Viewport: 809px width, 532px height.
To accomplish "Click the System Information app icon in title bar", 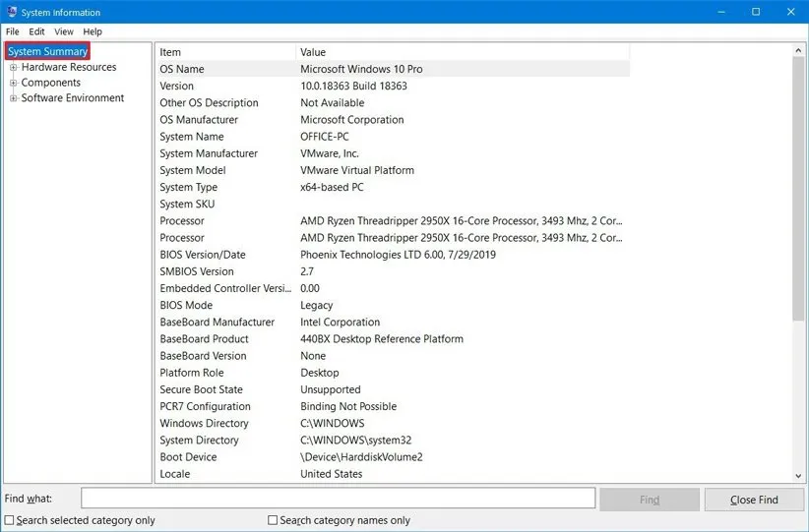I will pyautogui.click(x=11, y=12).
